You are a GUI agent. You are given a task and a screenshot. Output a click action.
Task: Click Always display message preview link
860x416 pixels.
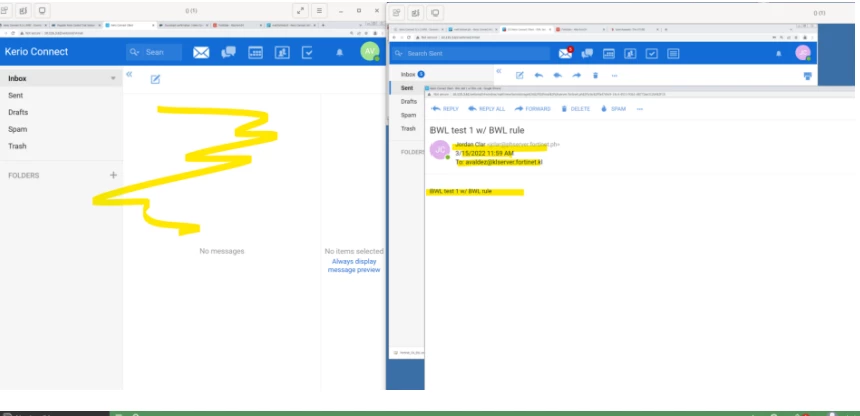tap(354, 266)
